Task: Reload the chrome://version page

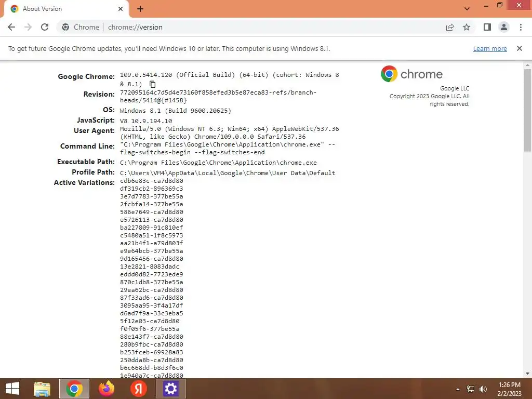Action: coord(45,27)
